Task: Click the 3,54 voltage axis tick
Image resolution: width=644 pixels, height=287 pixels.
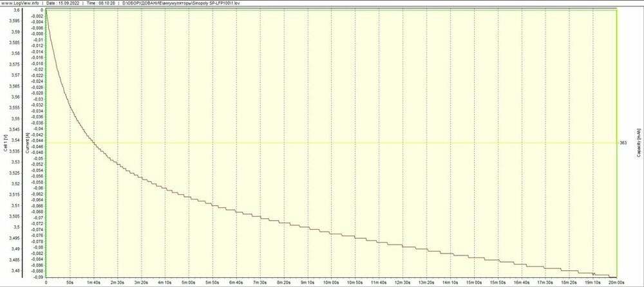Action: click(x=15, y=140)
